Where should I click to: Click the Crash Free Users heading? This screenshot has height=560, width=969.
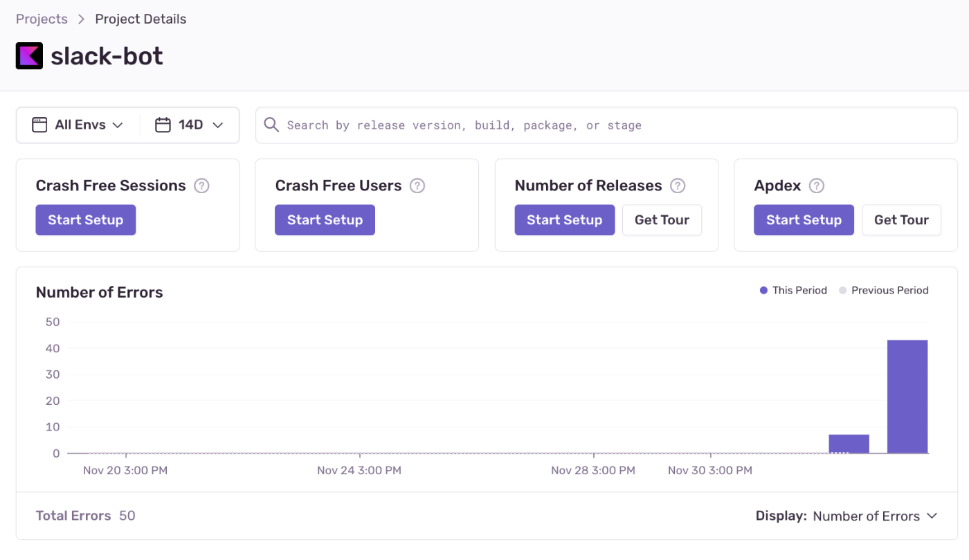pyautogui.click(x=338, y=186)
